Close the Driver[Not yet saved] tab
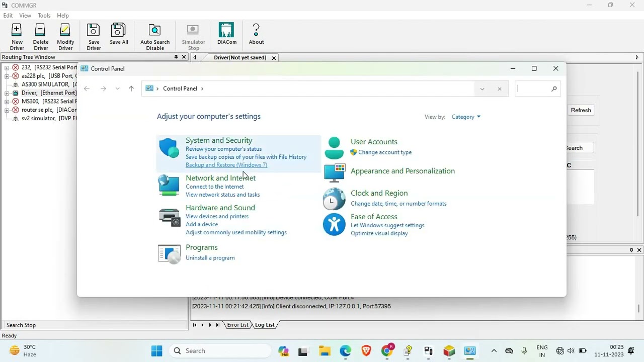Viewport: 644px width, 362px height. [274, 58]
